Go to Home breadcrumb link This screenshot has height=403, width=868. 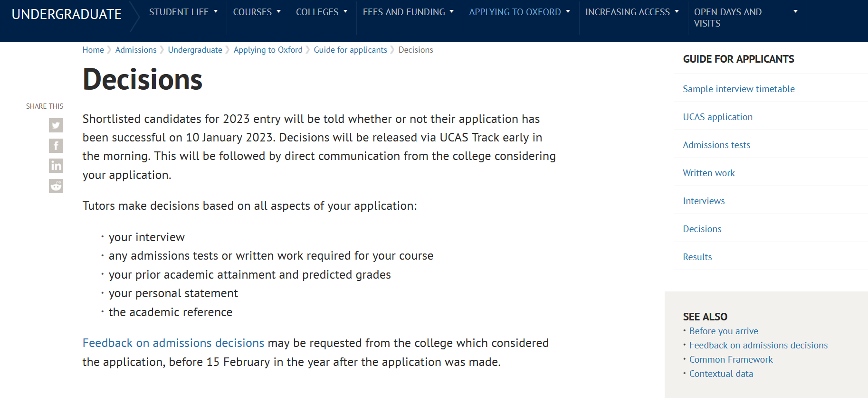click(x=93, y=50)
